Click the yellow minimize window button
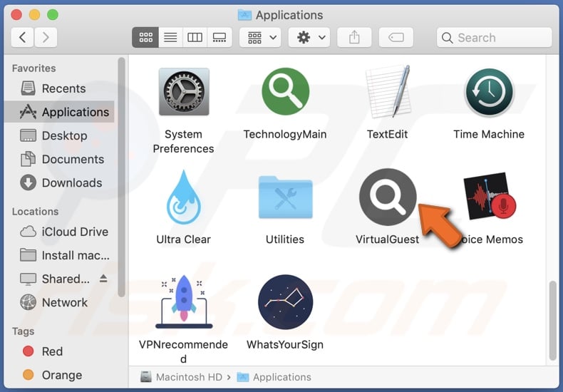Viewport: 563px width, 392px height. (34, 15)
